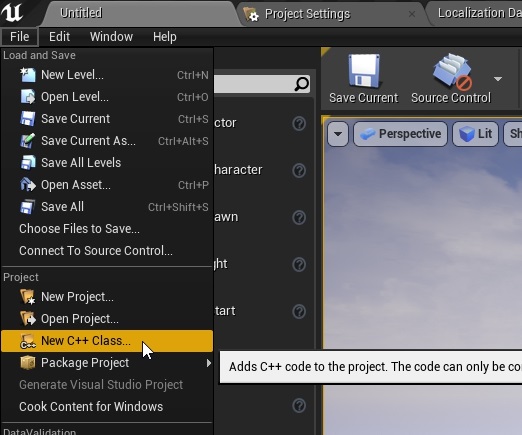This screenshot has height=435, width=522.
Task: Choose Open Asset menu entry
Action: point(107,185)
